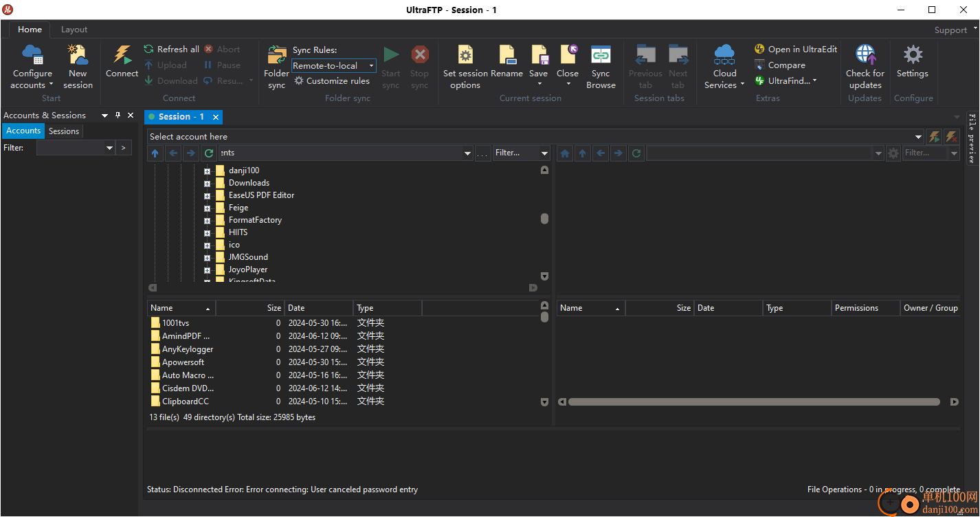
Task: Expand the Downloads tree folder
Action: [x=207, y=183]
